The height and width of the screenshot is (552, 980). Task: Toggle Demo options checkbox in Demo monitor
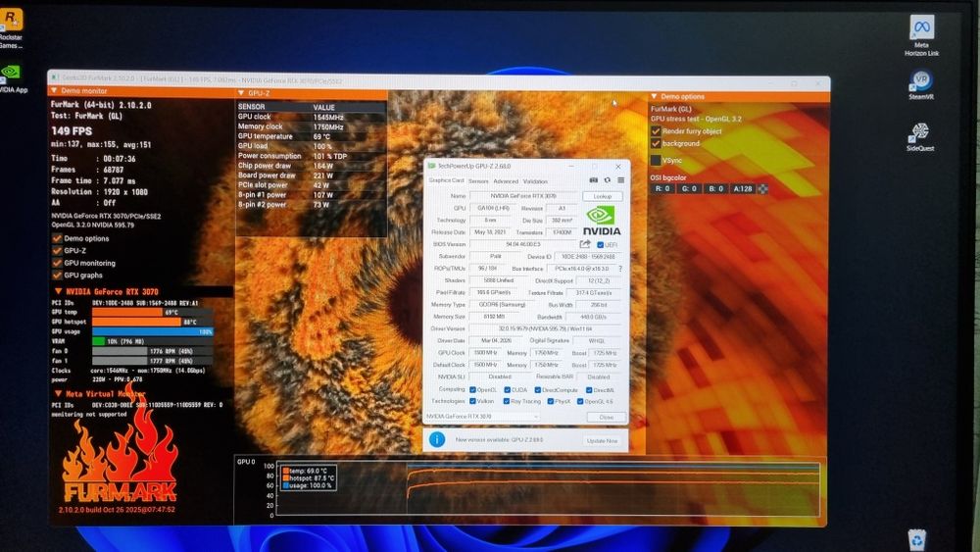click(x=58, y=238)
